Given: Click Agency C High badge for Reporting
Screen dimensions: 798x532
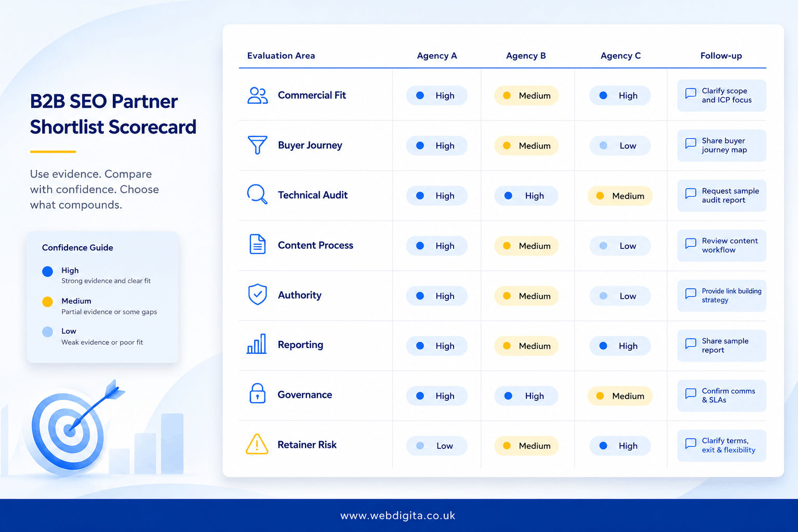Looking at the screenshot, I should (x=620, y=346).
